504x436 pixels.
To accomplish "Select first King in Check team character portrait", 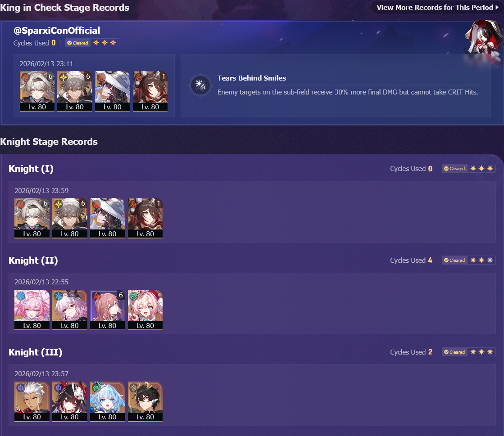I will coord(37,91).
